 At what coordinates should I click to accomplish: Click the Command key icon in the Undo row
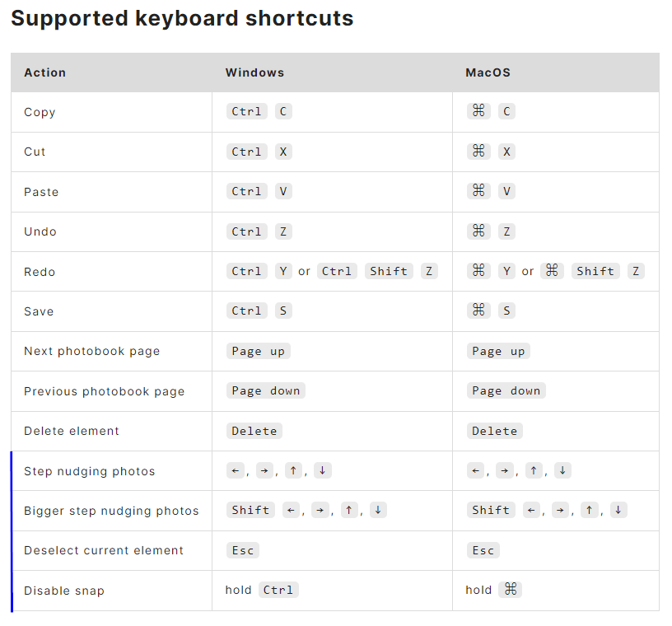pyautogui.click(x=478, y=231)
